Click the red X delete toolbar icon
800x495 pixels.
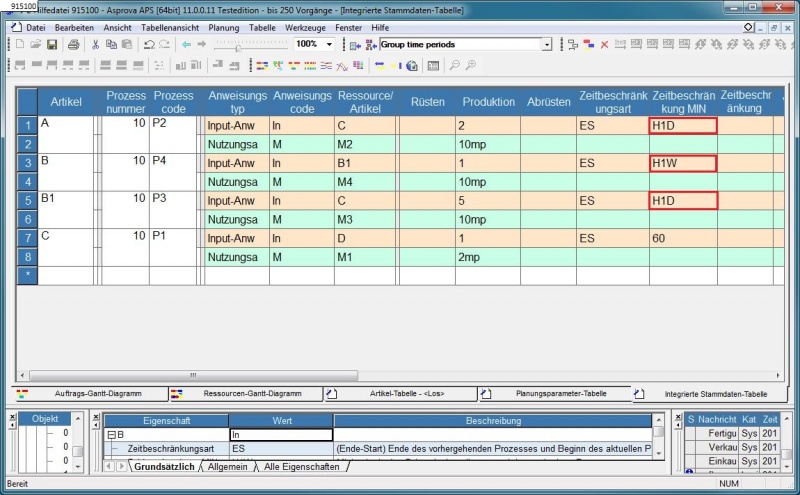(604, 45)
